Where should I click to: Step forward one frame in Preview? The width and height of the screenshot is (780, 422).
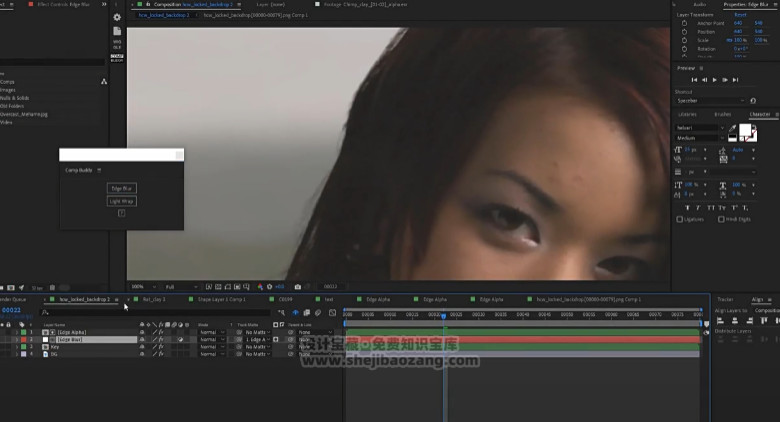tap(725, 80)
